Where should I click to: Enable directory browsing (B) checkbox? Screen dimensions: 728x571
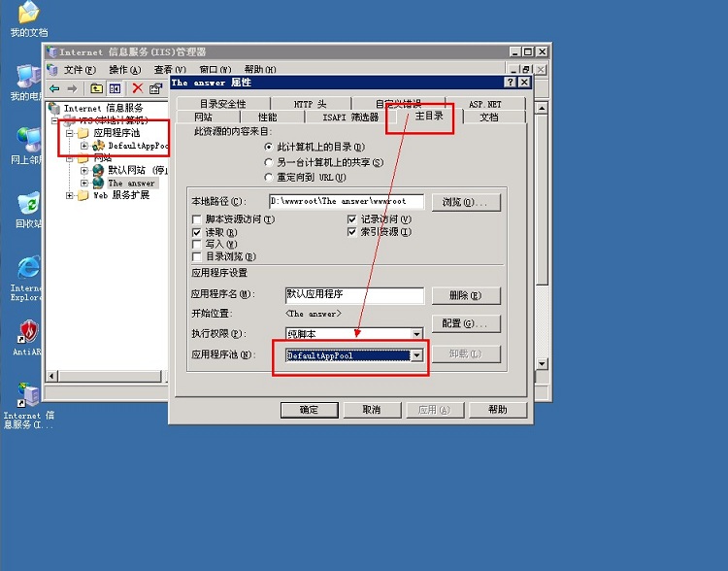point(197,257)
